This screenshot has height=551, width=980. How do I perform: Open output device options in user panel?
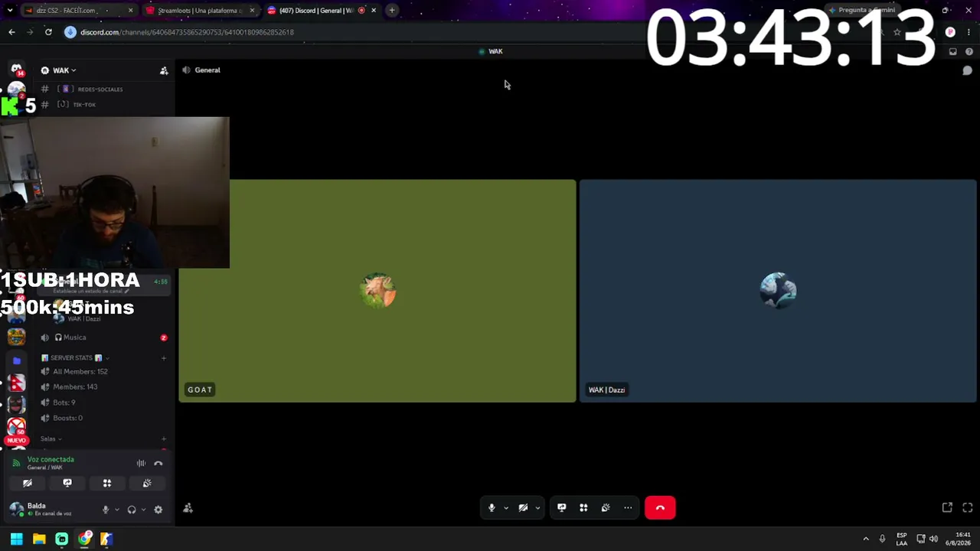coord(143,510)
